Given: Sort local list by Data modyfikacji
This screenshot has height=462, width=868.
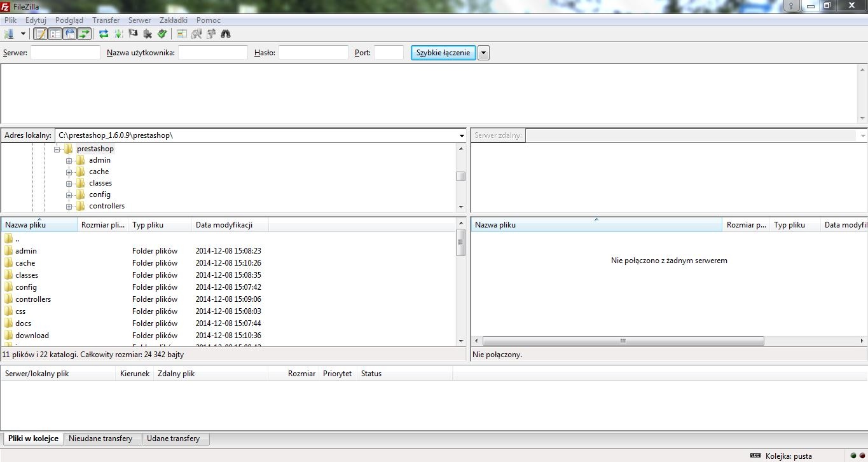Looking at the screenshot, I should (230, 225).
